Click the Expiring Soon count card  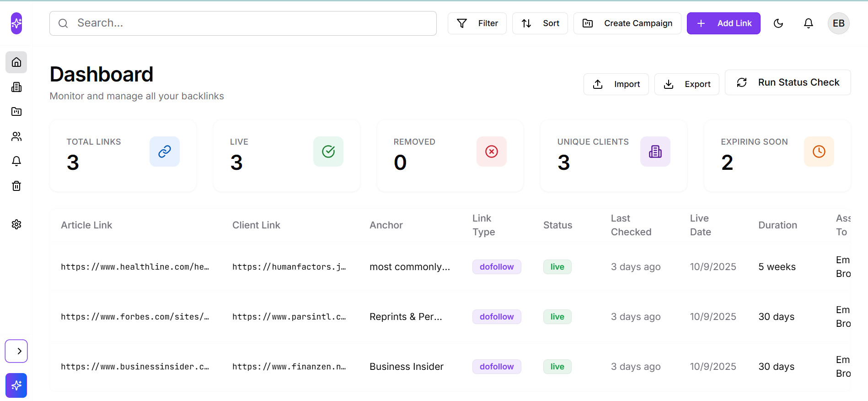(777, 156)
